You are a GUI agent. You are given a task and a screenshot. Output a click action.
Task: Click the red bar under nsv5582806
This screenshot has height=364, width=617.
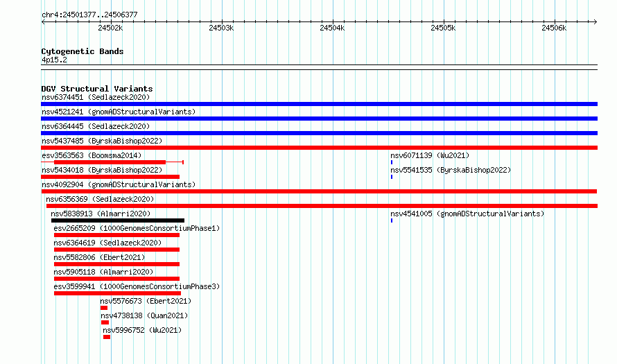point(117,264)
